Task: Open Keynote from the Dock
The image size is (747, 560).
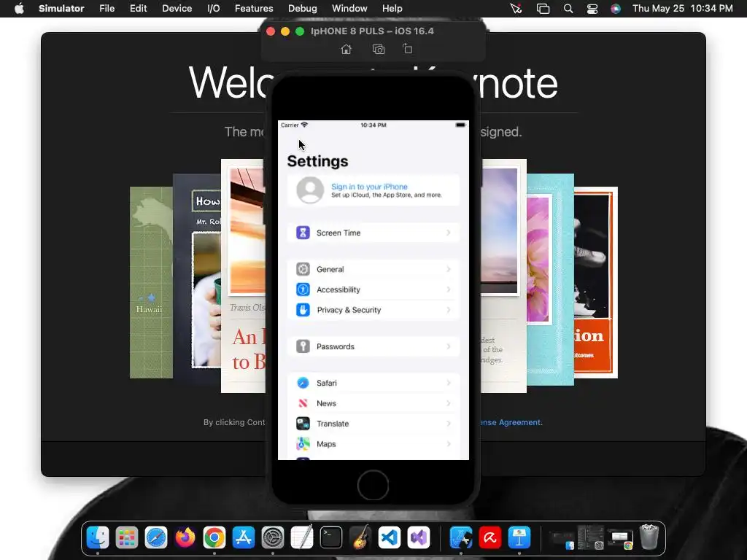Action: (x=519, y=537)
